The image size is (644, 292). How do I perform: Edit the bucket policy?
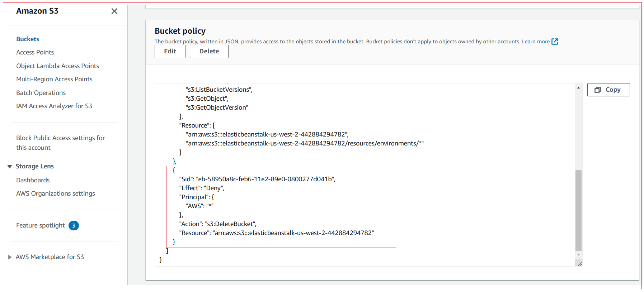(170, 51)
